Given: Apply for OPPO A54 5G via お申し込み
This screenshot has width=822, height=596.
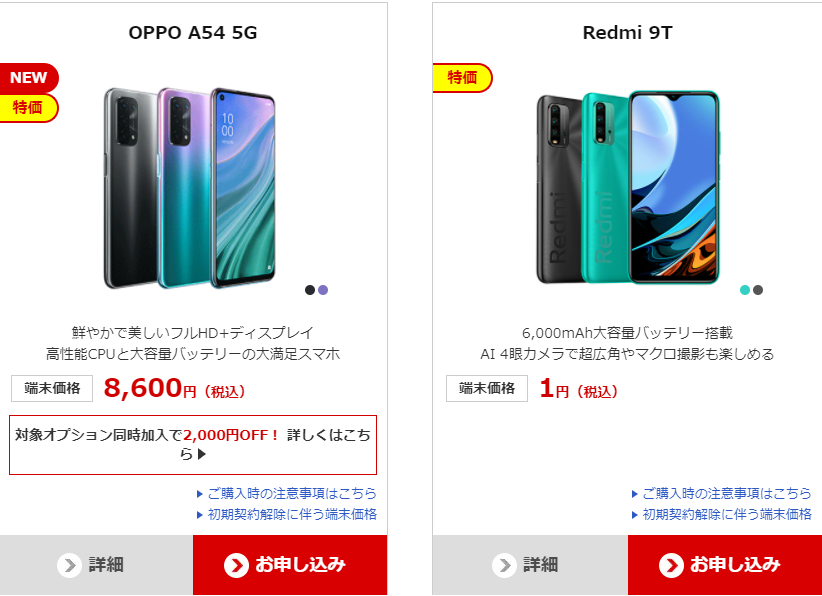Looking at the screenshot, I should pyautogui.click(x=290, y=565).
